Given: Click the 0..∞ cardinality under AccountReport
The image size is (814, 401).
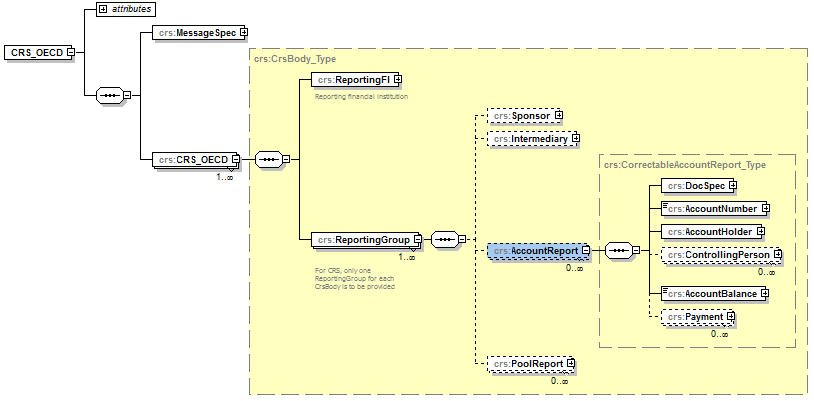Looking at the screenshot, I should click(575, 268).
